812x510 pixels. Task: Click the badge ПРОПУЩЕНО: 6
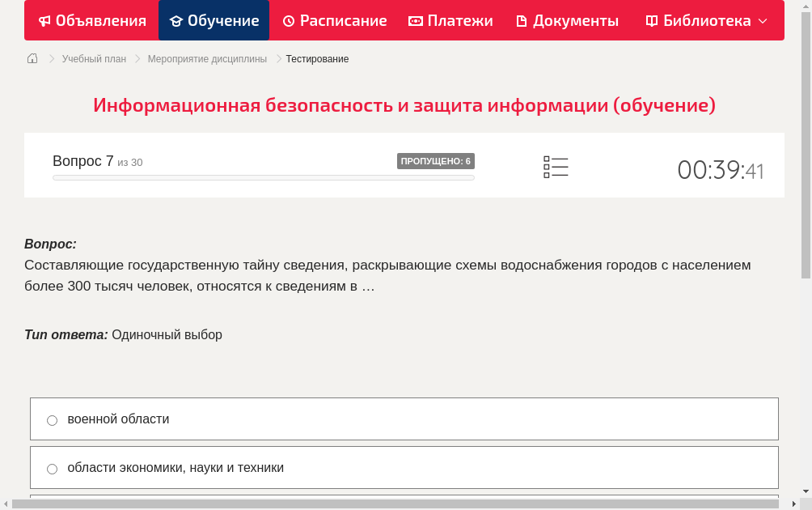[436, 161]
